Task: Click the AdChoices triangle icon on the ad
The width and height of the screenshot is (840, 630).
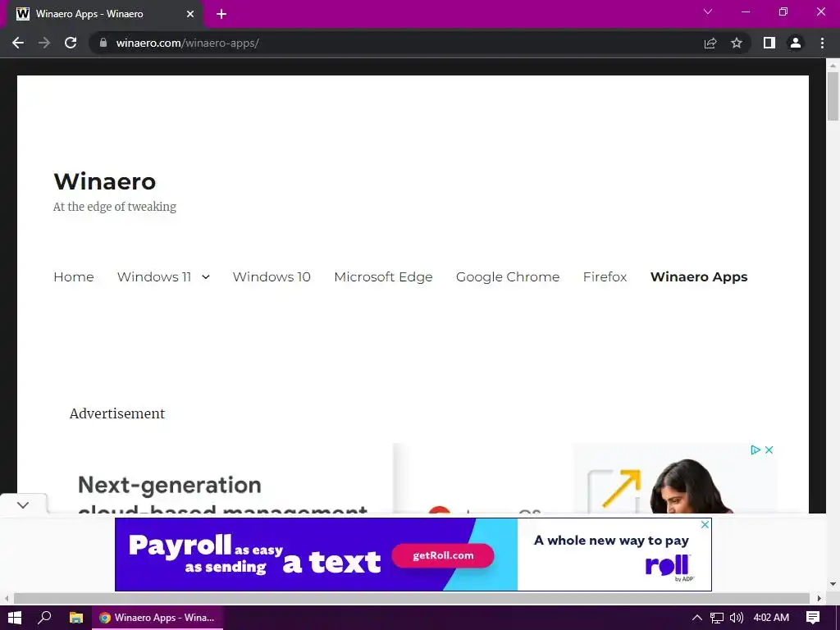Action: (756, 450)
